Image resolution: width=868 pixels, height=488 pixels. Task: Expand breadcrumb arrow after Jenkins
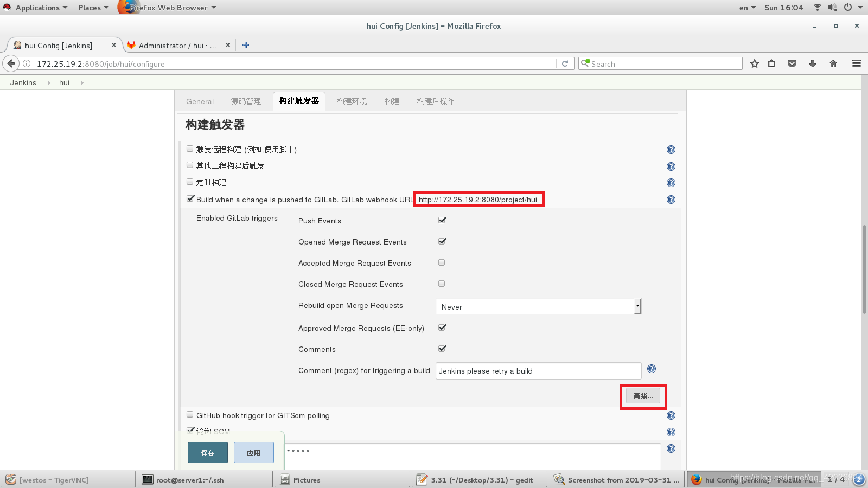click(x=49, y=82)
